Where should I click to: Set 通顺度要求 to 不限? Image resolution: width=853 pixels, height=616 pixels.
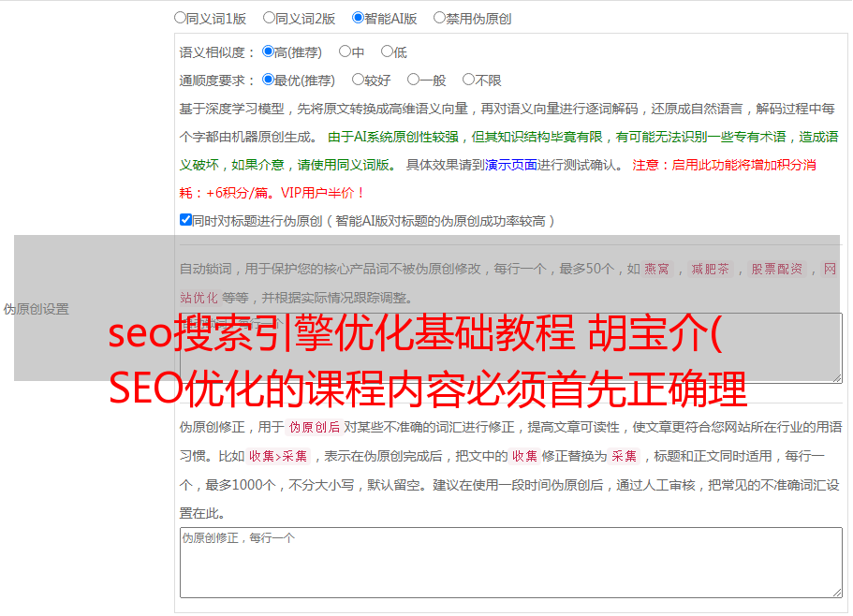468,80
